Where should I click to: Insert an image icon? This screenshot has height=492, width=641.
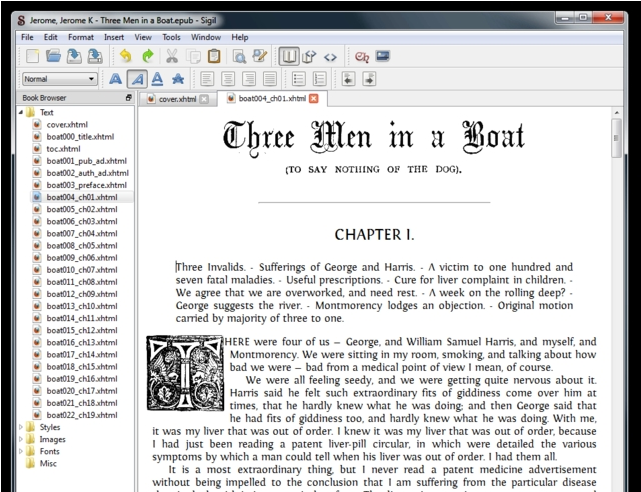pos(383,56)
